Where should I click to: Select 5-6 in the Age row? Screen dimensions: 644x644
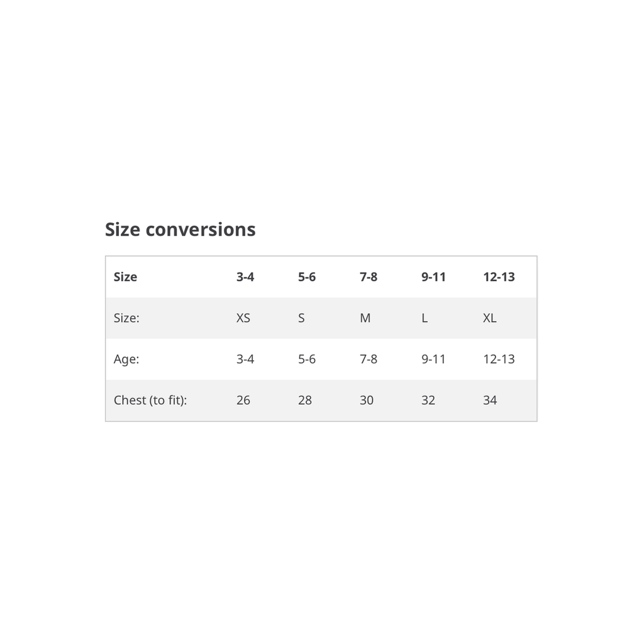307,359
